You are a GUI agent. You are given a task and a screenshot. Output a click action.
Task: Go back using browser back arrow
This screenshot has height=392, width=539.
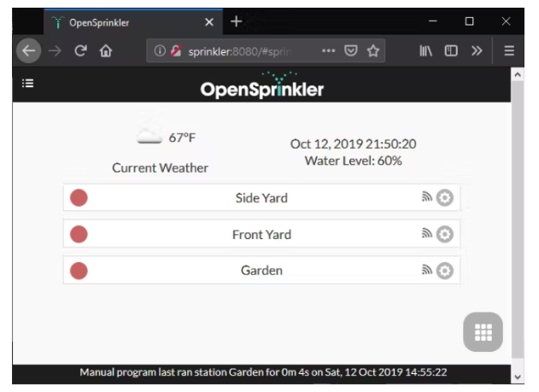[x=29, y=51]
